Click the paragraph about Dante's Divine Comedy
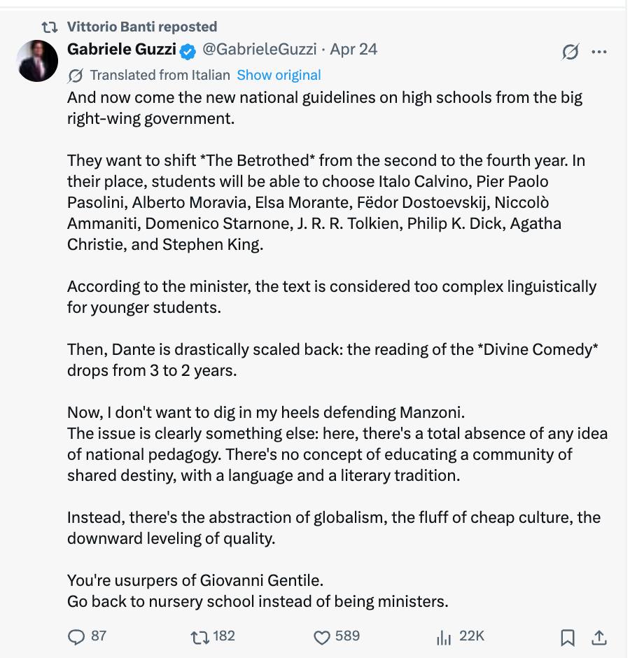 click(332, 360)
